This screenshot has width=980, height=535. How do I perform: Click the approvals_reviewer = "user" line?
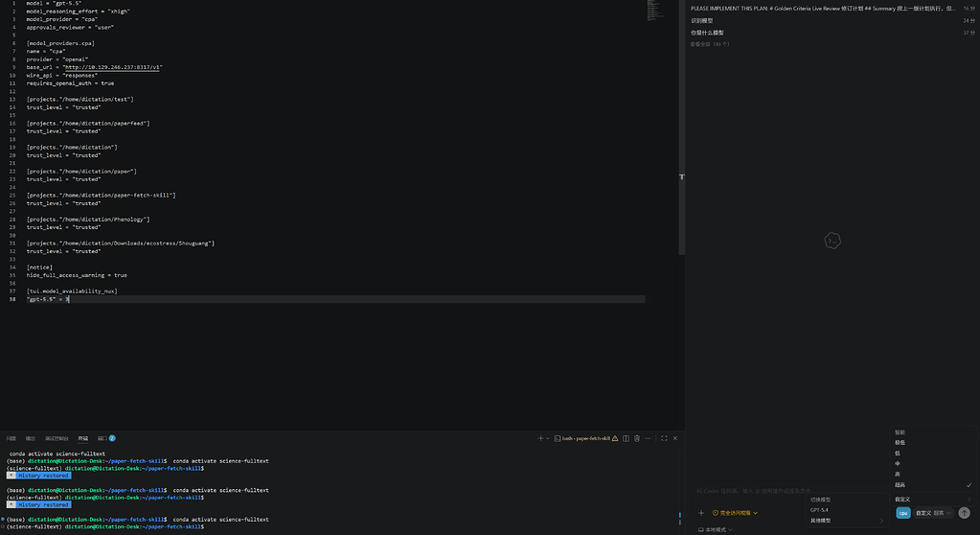70,28
